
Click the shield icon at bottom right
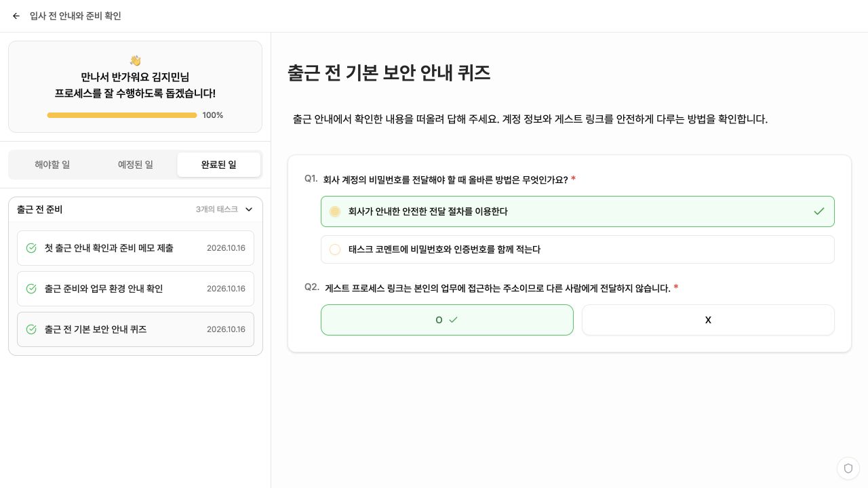click(x=848, y=468)
